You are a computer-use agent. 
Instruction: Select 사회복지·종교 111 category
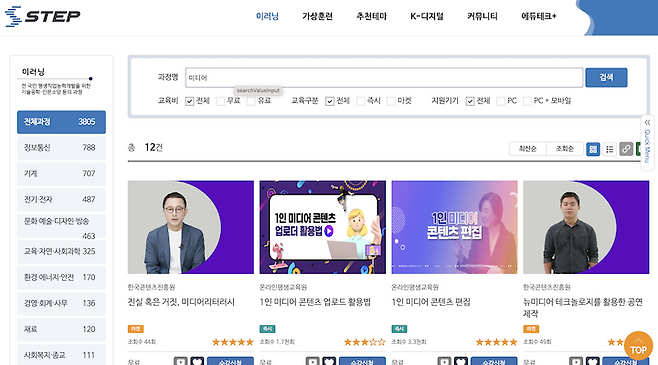click(x=61, y=355)
